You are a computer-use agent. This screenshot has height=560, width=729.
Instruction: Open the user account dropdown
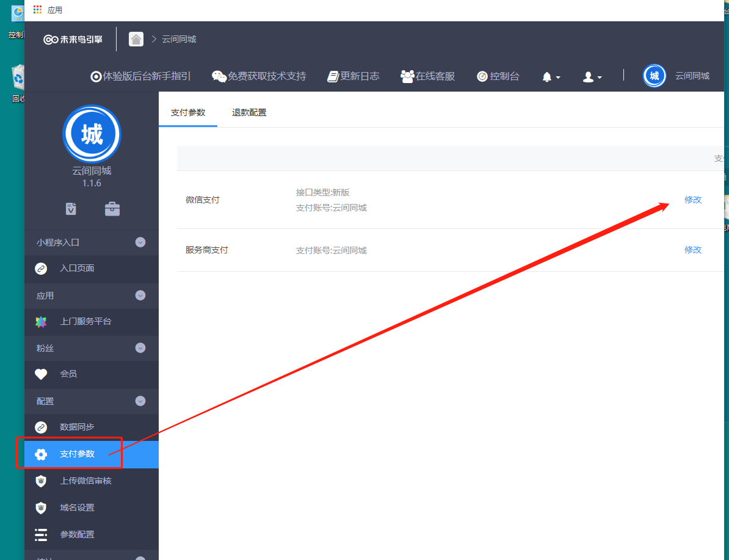pos(592,77)
